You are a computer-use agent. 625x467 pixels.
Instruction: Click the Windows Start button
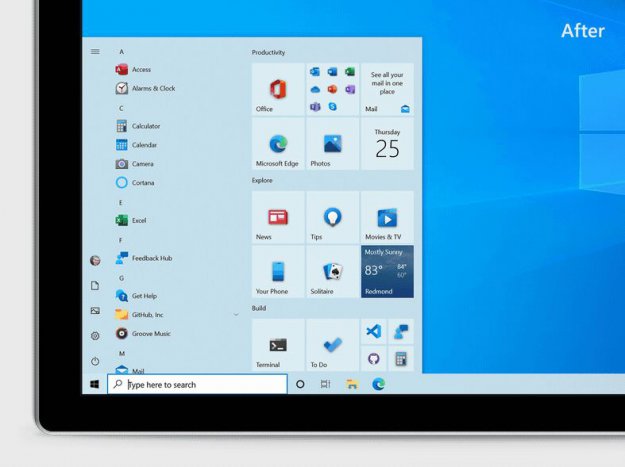point(94,384)
